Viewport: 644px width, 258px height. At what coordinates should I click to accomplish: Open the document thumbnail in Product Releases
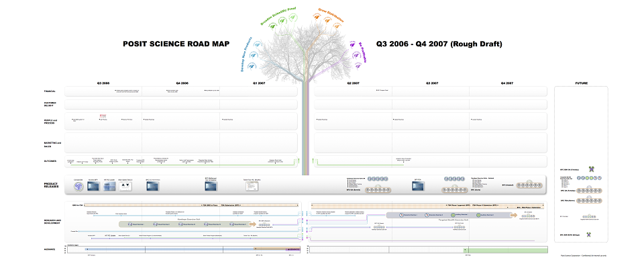pyautogui.click(x=252, y=186)
